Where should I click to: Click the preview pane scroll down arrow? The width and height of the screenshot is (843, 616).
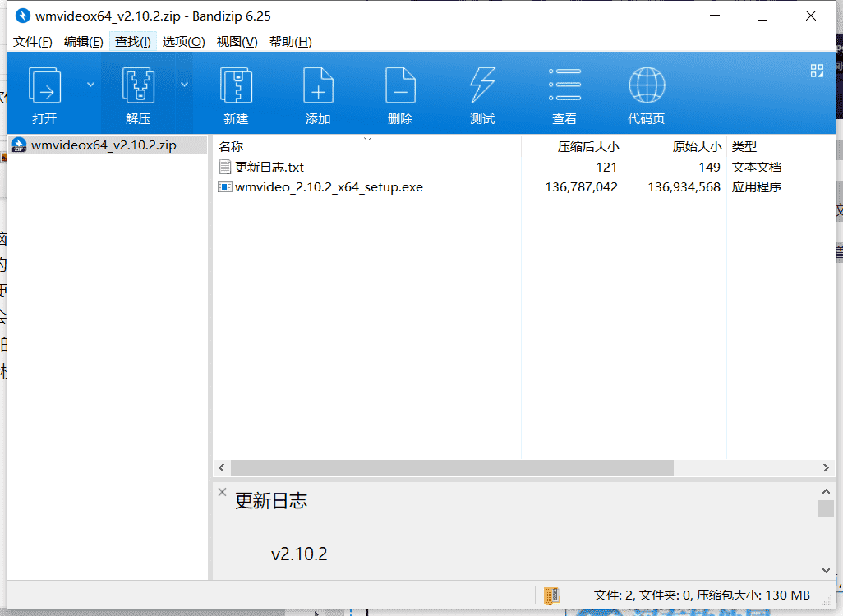pyautogui.click(x=827, y=570)
